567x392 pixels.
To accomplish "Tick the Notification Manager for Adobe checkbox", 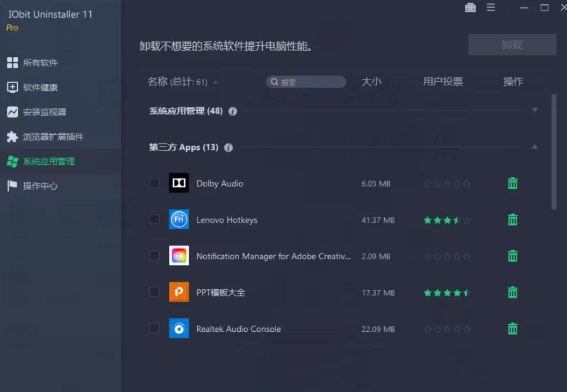I will tap(154, 256).
